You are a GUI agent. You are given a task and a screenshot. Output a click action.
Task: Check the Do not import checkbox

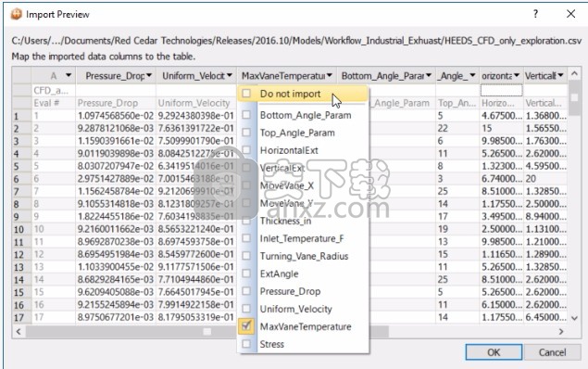(246, 93)
